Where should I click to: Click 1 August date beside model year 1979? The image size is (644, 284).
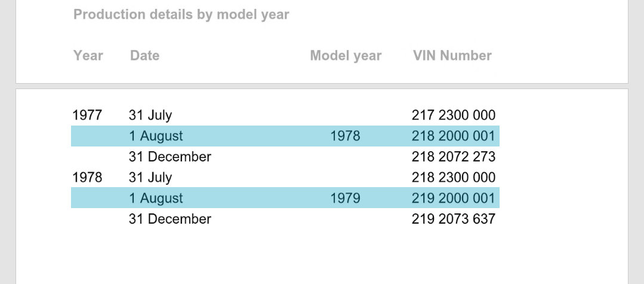156,199
